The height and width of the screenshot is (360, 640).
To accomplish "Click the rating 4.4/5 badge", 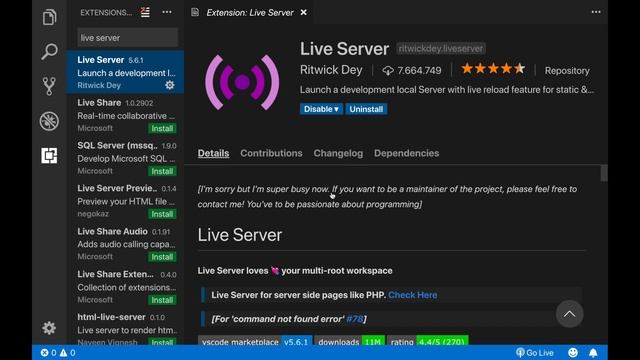I will pos(428,341).
